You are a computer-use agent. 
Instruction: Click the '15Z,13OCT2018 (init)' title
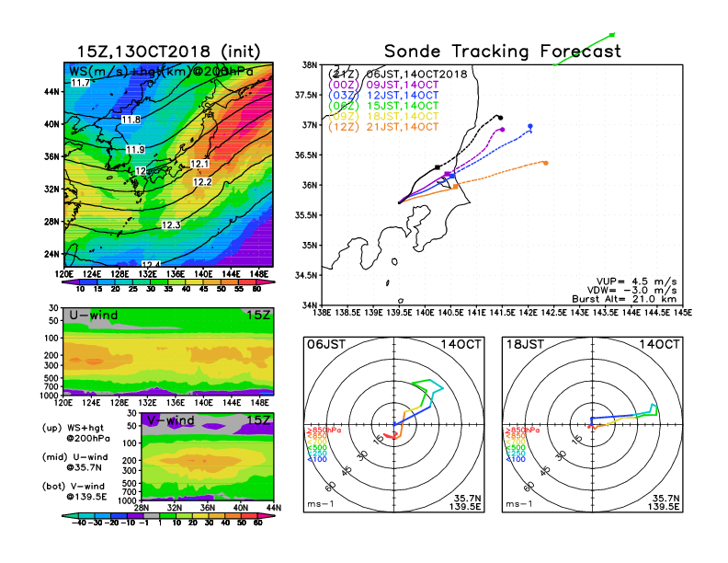click(168, 52)
